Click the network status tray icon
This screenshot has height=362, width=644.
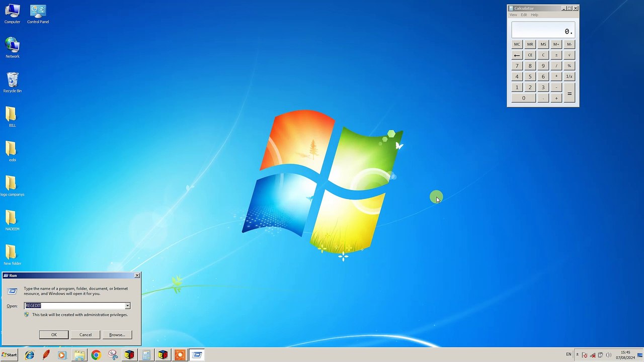(593, 355)
